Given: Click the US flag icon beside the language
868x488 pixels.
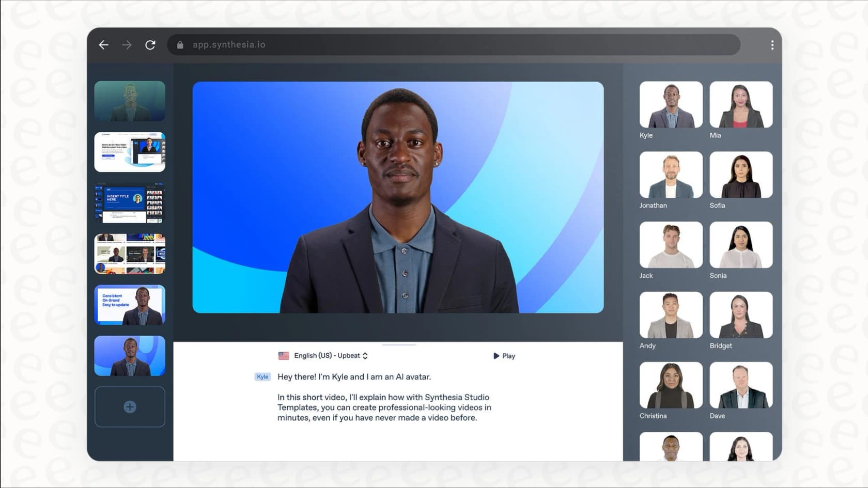Looking at the screenshot, I should 284,356.
